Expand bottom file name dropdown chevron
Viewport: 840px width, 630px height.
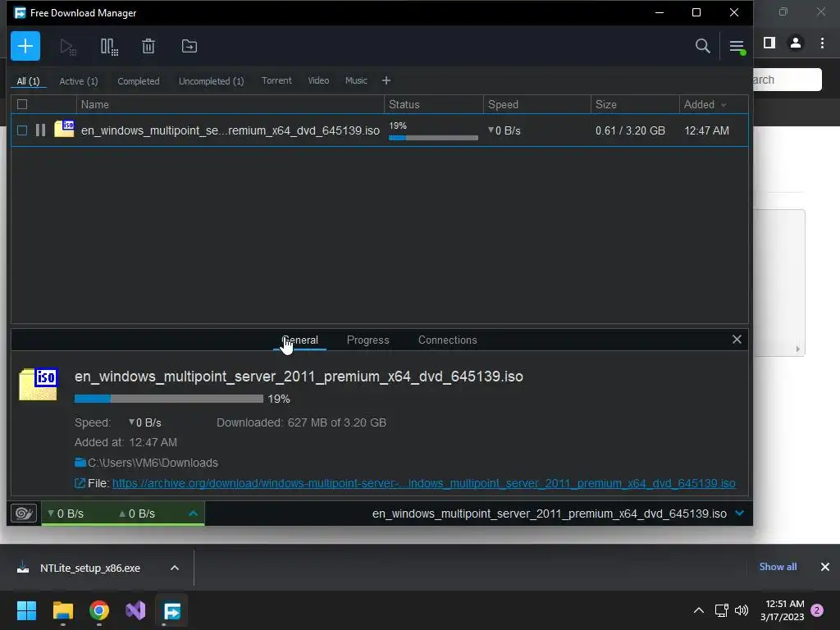tap(740, 514)
